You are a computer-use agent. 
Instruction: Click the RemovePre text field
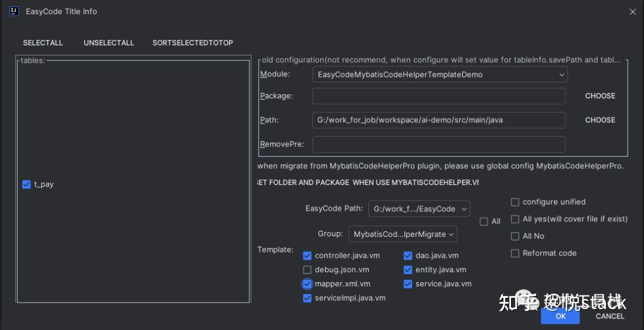pos(438,144)
